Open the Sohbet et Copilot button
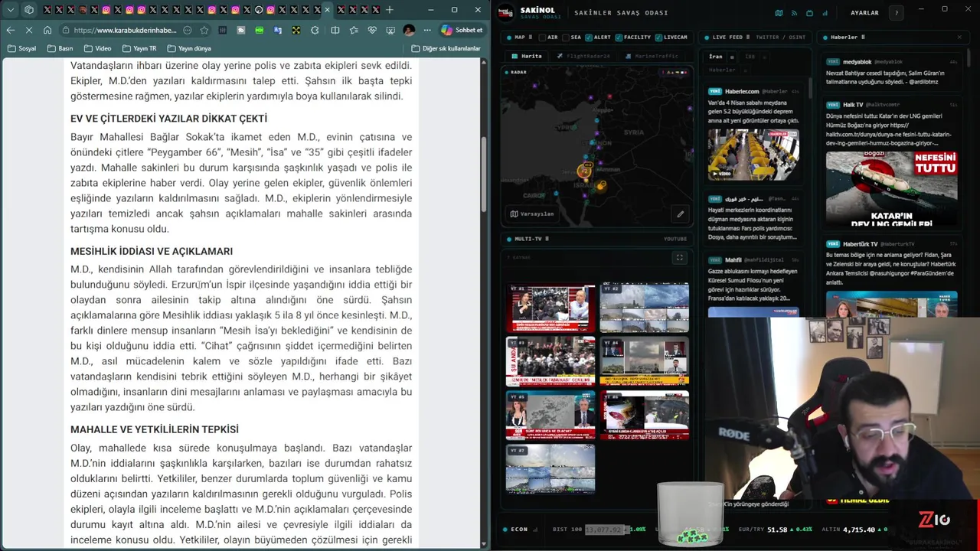The image size is (980, 551). pyautogui.click(x=462, y=30)
